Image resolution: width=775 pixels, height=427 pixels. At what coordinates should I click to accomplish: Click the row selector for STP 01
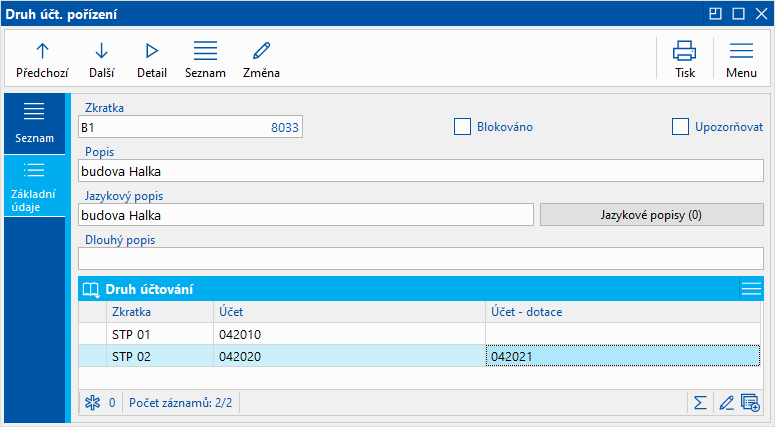coord(92,334)
